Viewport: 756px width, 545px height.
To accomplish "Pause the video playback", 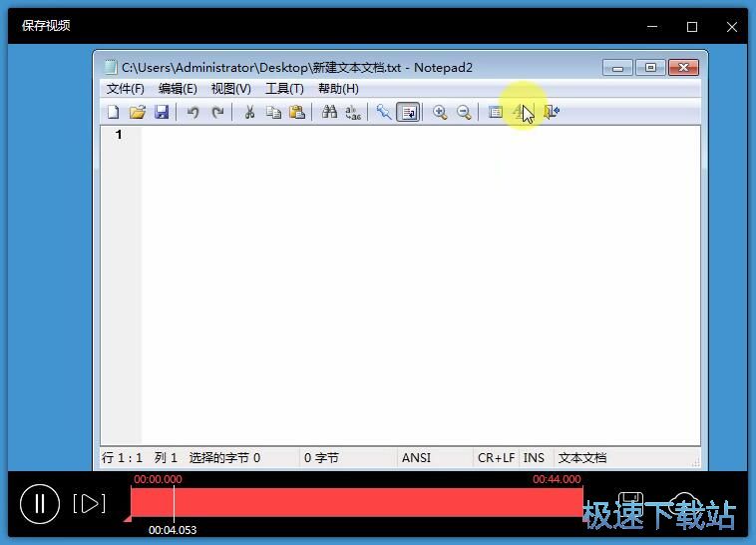I will pyautogui.click(x=40, y=503).
